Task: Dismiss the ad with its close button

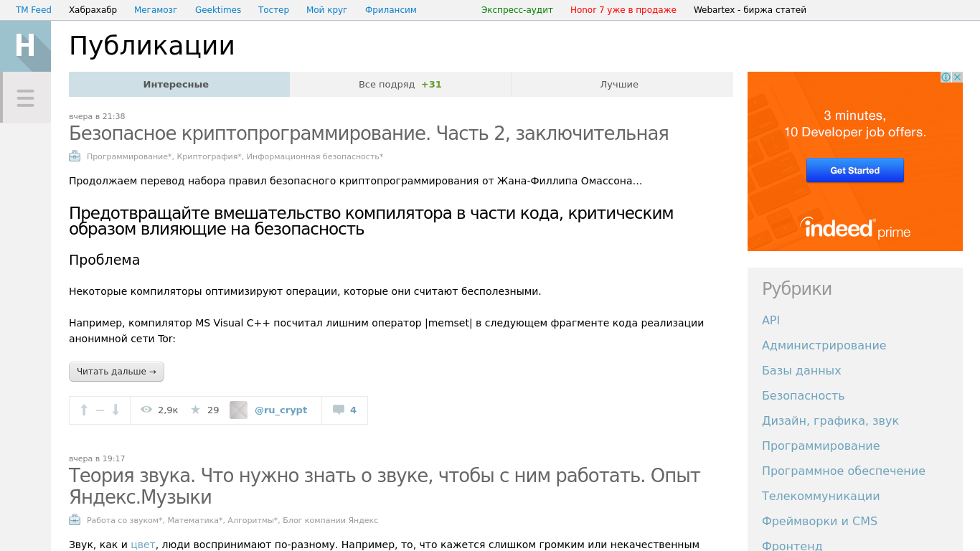Action: click(x=957, y=76)
